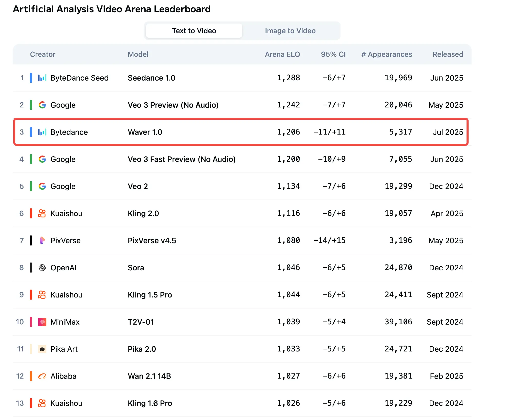Click the 20,046 appearances value
Screen dimensions: 508x420
coord(398,105)
